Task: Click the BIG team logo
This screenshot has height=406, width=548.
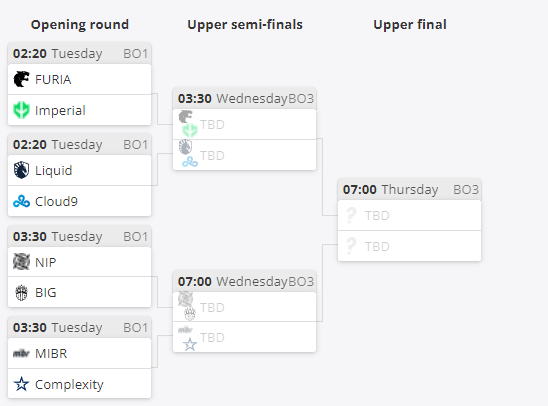Action: [21, 292]
